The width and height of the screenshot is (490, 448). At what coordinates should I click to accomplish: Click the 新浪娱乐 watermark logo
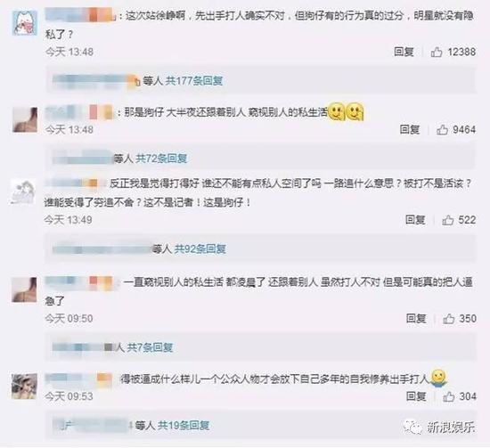(x=440, y=427)
